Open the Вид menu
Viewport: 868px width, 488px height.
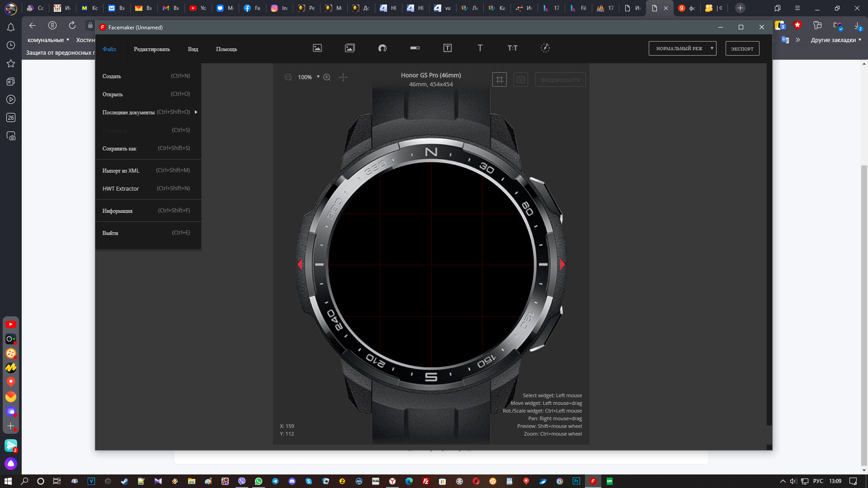193,49
